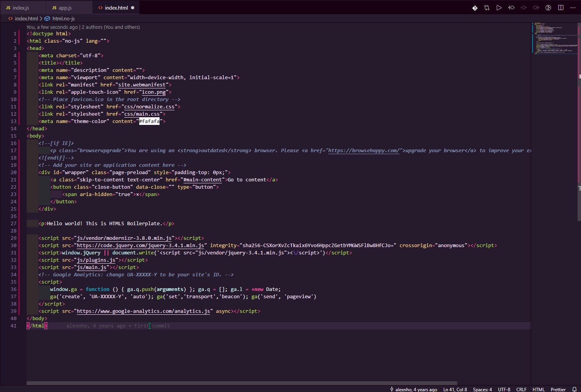This screenshot has height=392, width=581.
Task: Click 'You, a few seconds ago' CodeLens
Action: coord(52,27)
